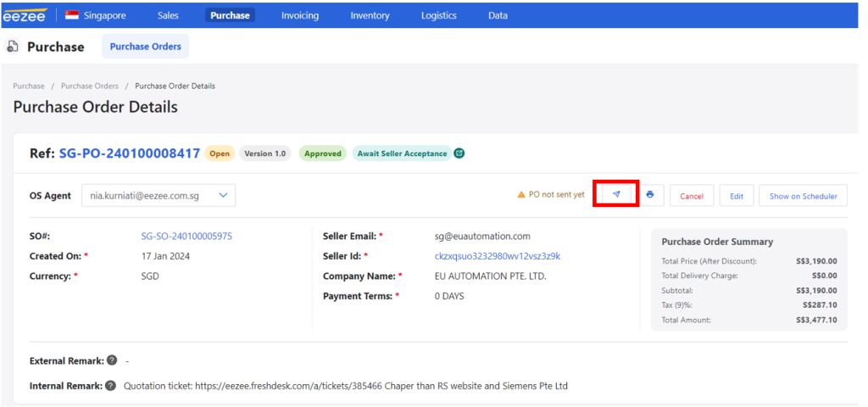
Task: View Internal Remark help tooltip icon
Action: click(111, 386)
